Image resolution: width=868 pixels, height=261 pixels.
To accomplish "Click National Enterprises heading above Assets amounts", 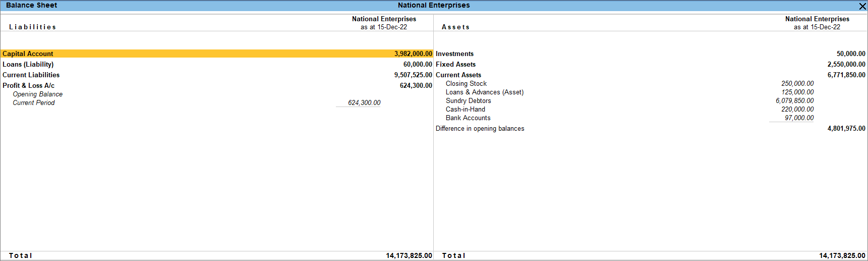I will (x=817, y=19).
